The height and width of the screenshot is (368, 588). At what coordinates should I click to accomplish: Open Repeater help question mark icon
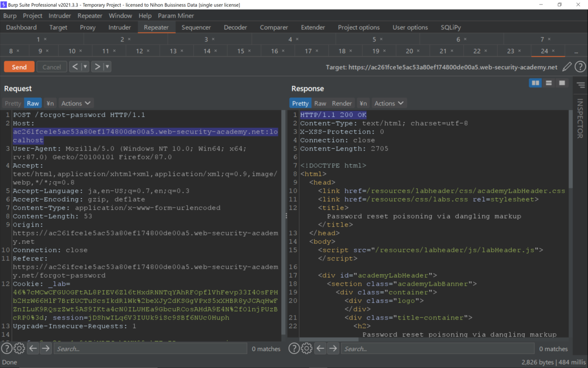[580, 67]
